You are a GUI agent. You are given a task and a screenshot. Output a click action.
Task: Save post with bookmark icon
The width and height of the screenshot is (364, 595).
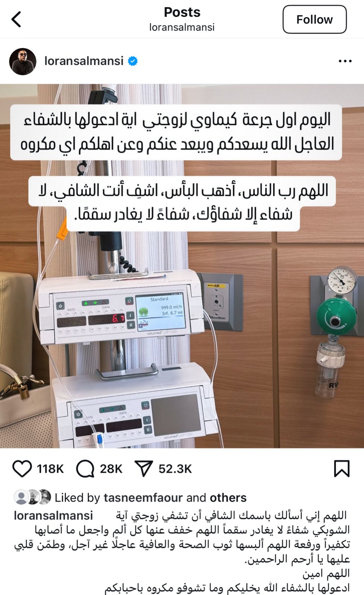[342, 469]
